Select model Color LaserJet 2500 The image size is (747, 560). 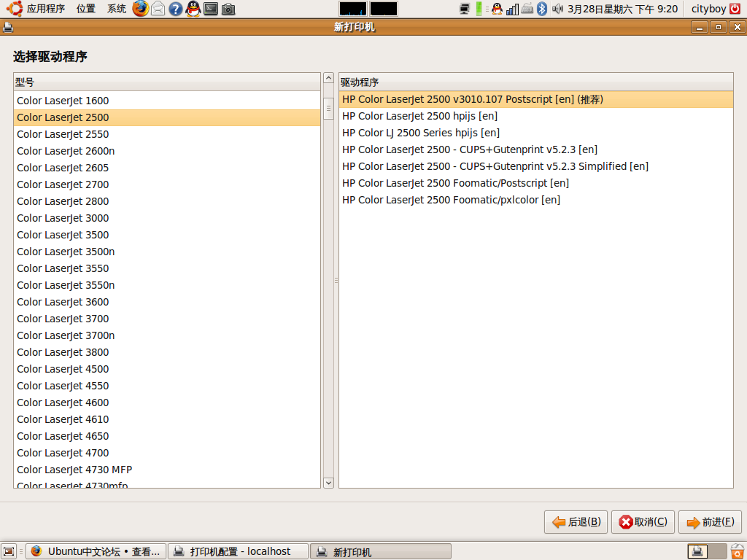[167, 117]
